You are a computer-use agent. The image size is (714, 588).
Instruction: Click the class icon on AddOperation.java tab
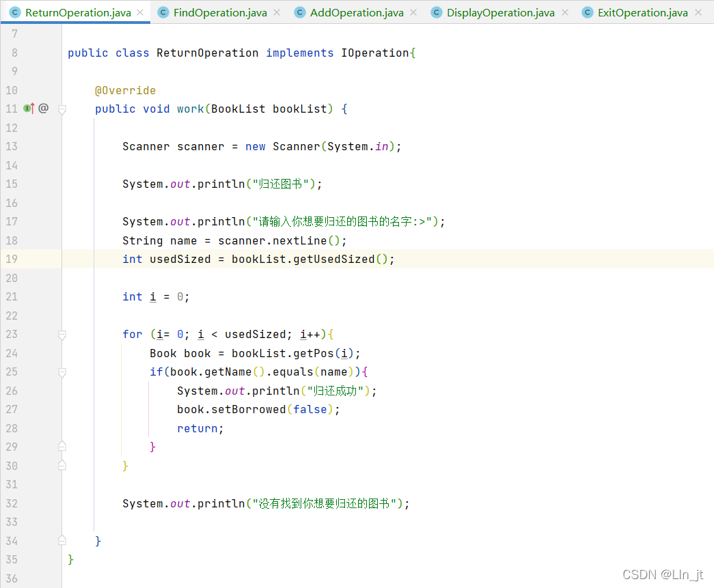coord(300,13)
